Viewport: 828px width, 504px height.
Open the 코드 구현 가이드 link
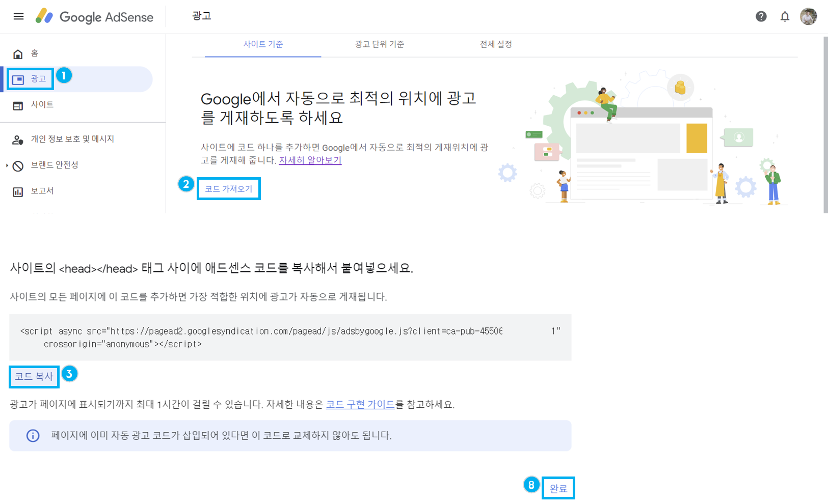click(x=360, y=405)
